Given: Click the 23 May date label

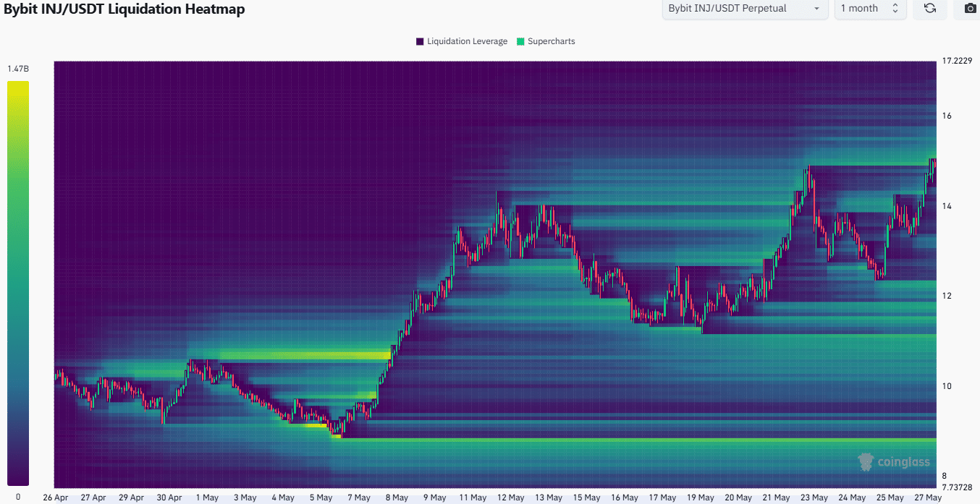Looking at the screenshot, I should (814, 497).
